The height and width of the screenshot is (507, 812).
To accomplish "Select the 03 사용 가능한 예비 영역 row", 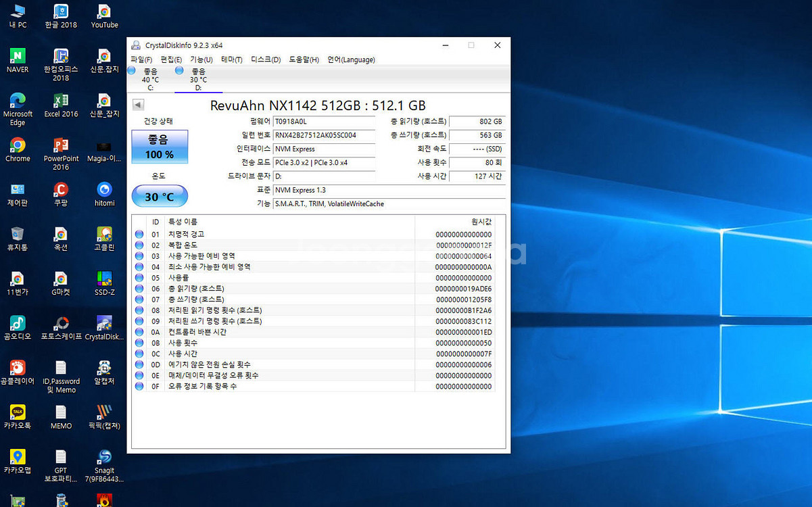I will pos(314,256).
